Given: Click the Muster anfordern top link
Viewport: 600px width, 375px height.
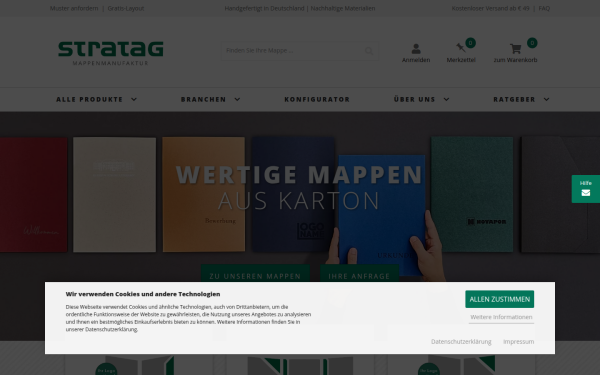Looking at the screenshot, I should tap(74, 8).
